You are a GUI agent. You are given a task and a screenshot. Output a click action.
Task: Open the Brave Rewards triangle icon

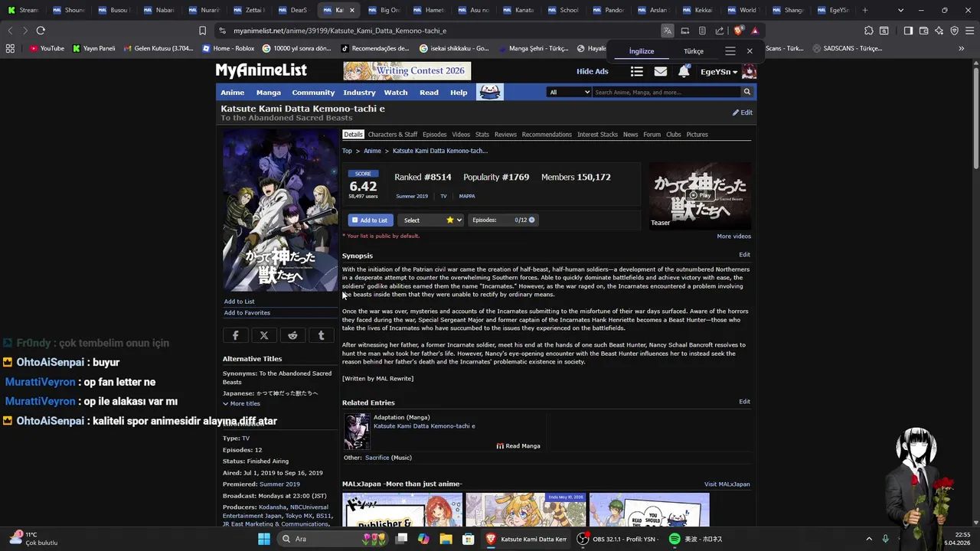[x=755, y=31]
